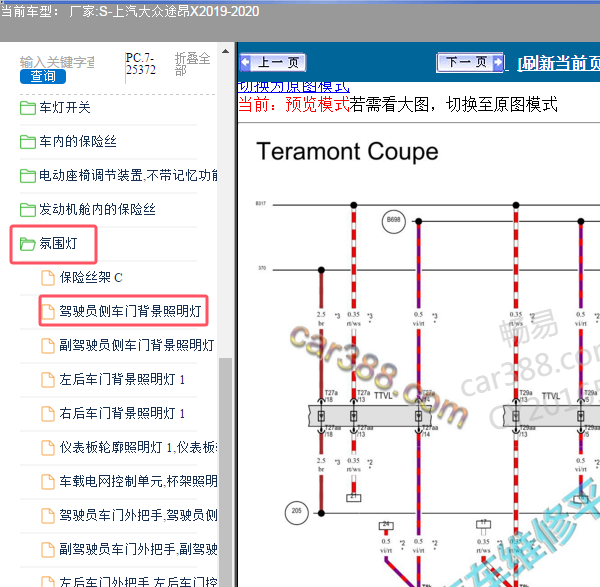600x587 pixels.
Task: Open 左后车门背景照明灯 1 document
Action: (122, 379)
